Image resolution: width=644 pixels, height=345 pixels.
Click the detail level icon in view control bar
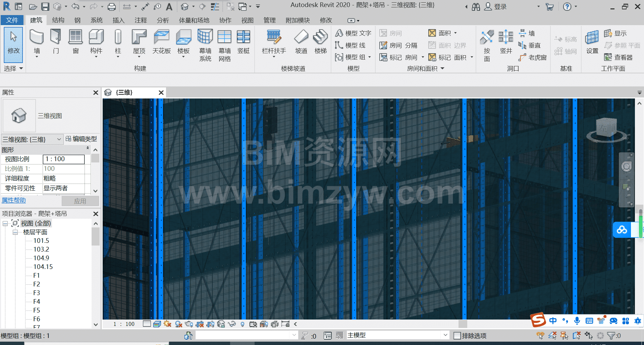(147, 324)
